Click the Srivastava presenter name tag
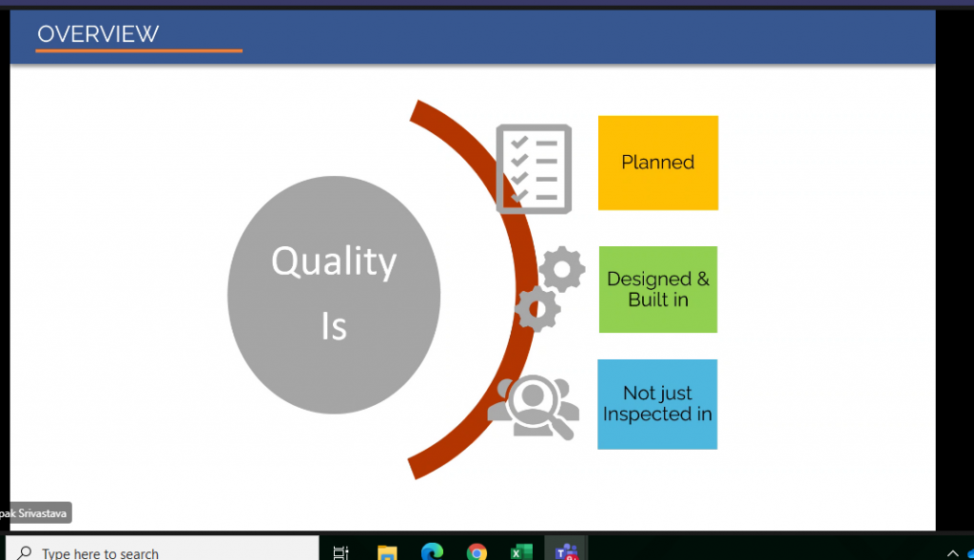974x560 pixels. (35, 512)
